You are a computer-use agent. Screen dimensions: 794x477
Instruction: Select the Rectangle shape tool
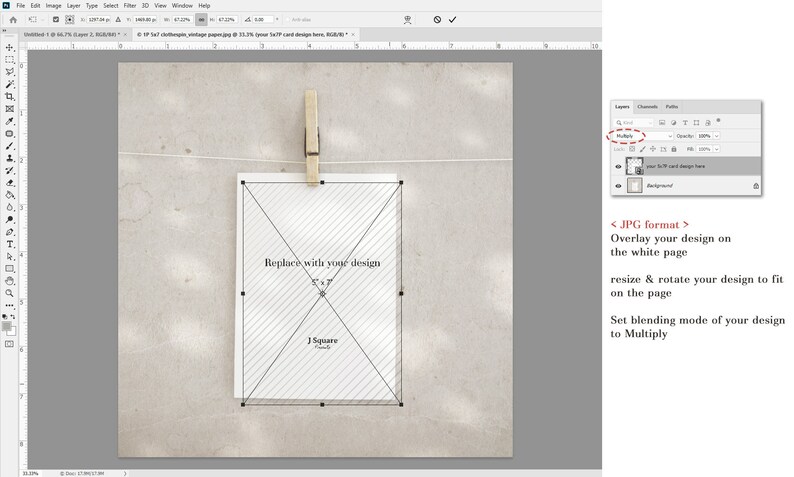[10, 269]
